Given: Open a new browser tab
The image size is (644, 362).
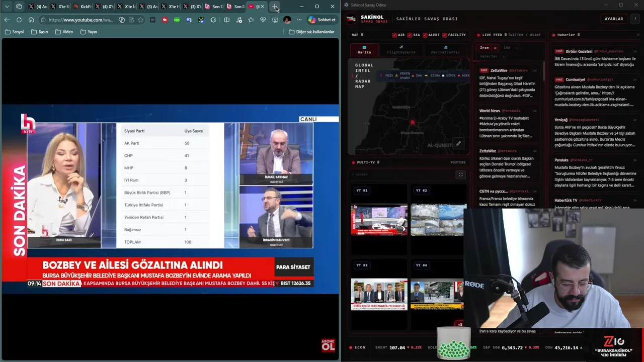Looking at the screenshot, I should (275, 7).
